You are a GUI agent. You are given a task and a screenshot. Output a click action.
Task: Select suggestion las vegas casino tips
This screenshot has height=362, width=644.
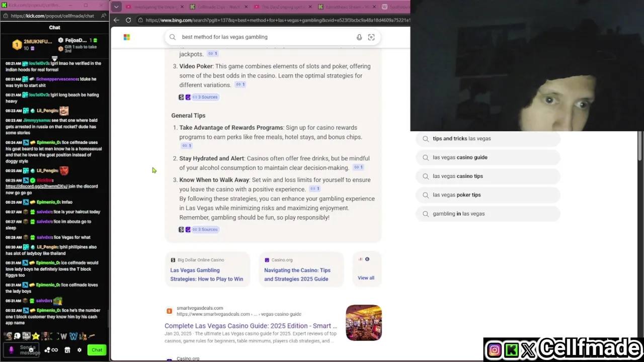[489, 176]
